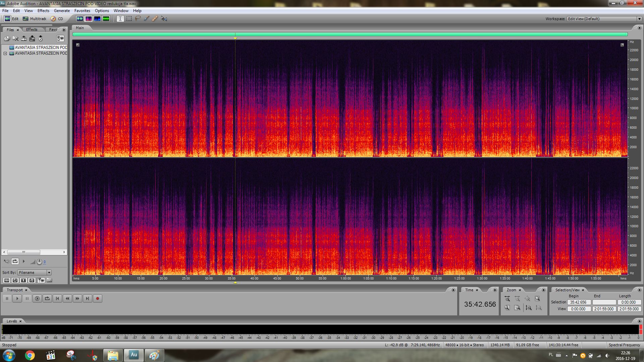This screenshot has height=362, width=644.
Task: Open the Favorites menu
Action: pyautogui.click(x=82, y=11)
